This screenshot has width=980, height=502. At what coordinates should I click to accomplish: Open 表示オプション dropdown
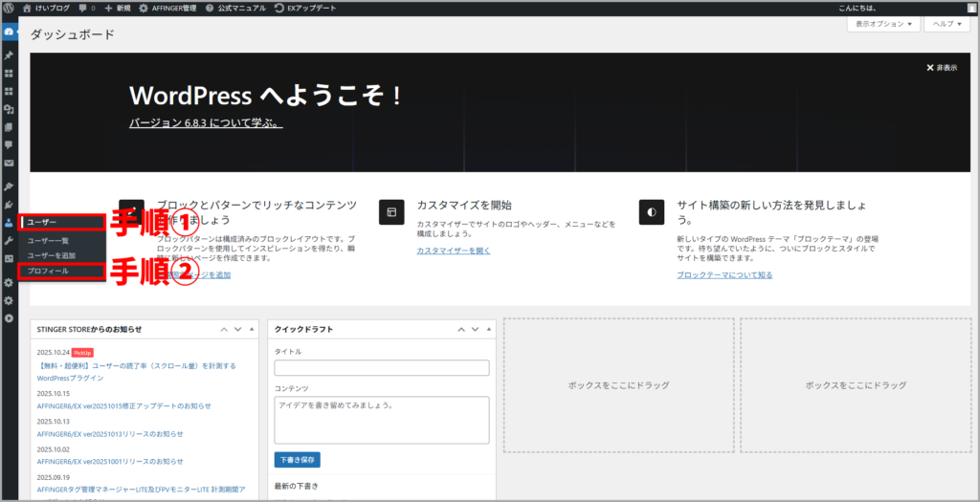coord(881,23)
